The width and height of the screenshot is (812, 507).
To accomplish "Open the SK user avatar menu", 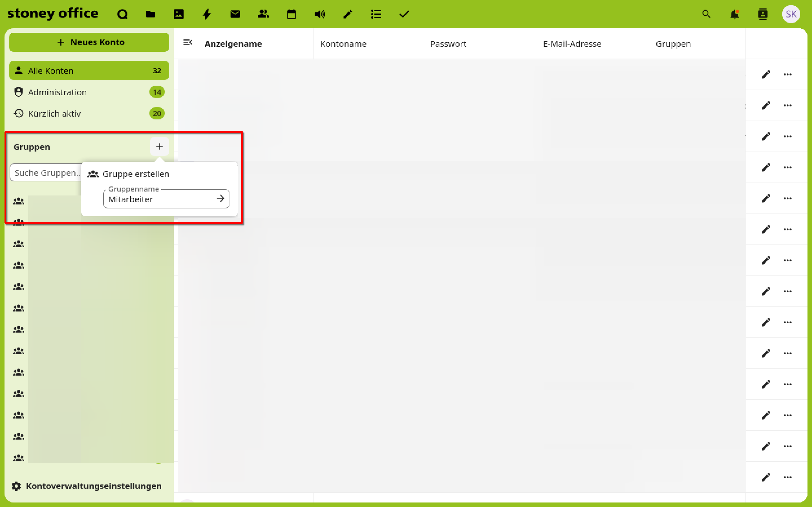I will 791,14.
